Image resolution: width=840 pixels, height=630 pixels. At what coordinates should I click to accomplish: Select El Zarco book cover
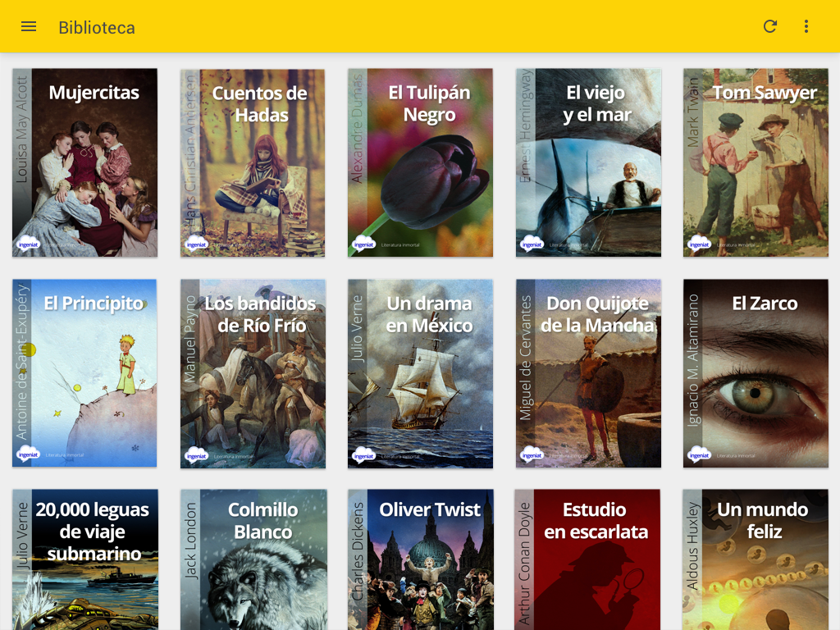[756, 373]
